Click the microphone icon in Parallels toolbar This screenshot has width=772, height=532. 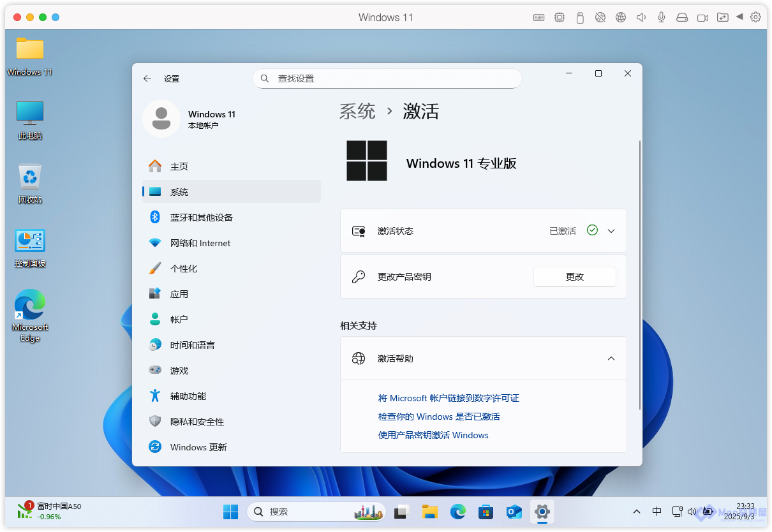tap(662, 17)
